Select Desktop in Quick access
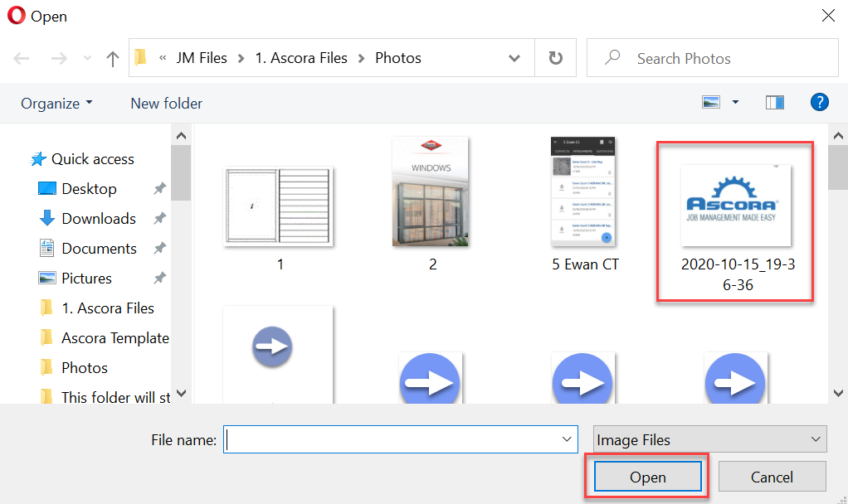848x504 pixels. tap(89, 189)
